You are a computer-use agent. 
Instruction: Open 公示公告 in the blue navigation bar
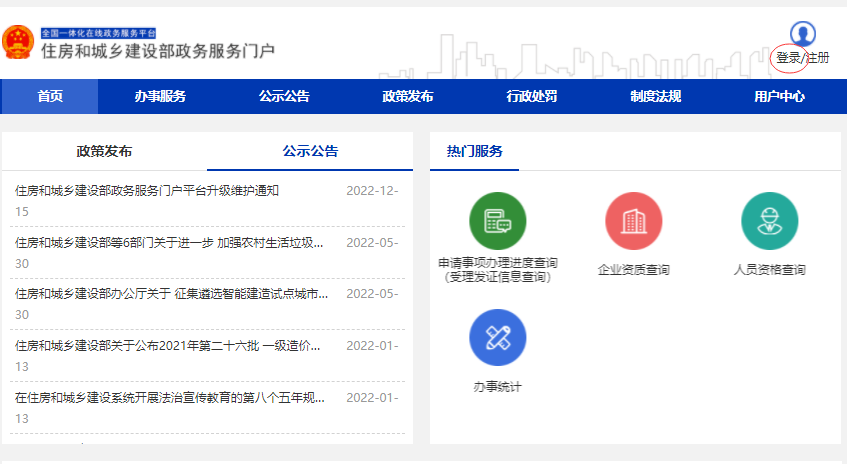(284, 96)
